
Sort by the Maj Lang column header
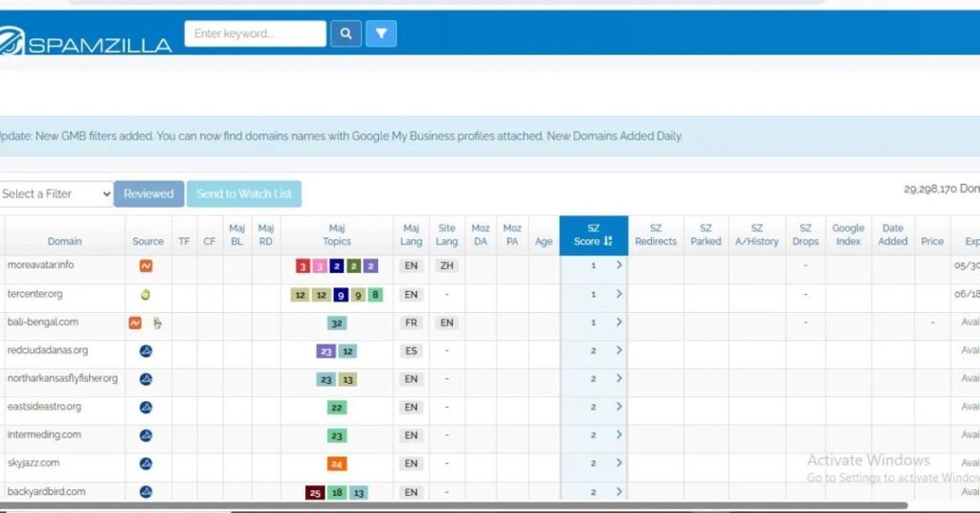tap(412, 234)
